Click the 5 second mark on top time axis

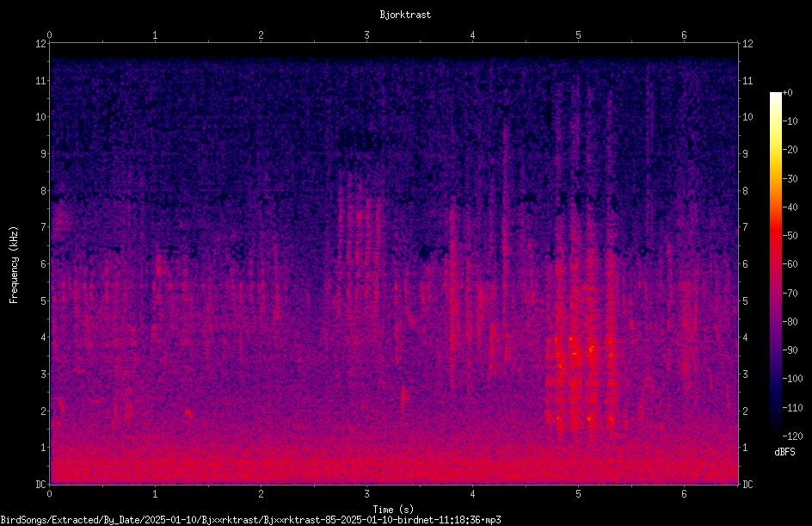pos(578,35)
